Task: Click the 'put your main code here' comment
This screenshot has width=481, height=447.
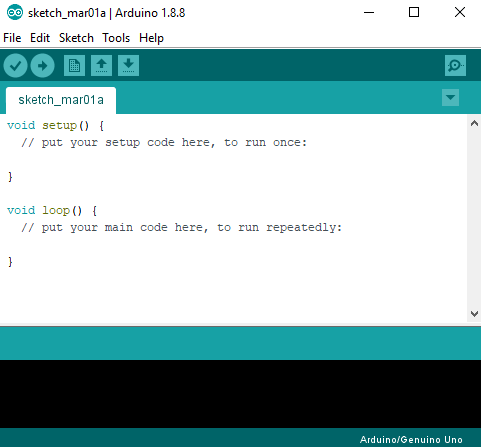Action: [182, 228]
